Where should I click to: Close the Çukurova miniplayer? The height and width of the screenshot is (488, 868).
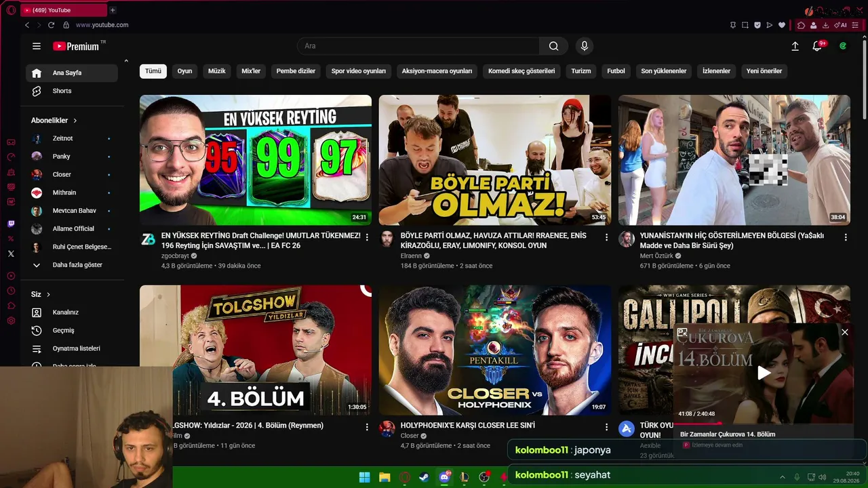click(845, 332)
